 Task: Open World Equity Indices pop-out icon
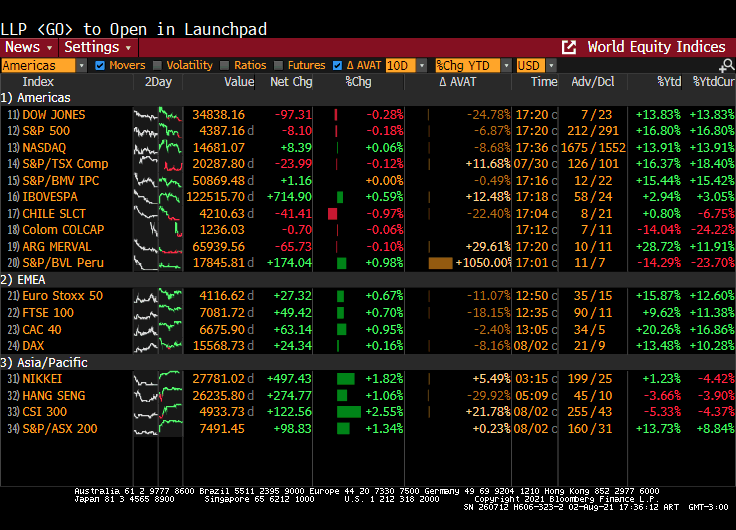pyautogui.click(x=568, y=47)
